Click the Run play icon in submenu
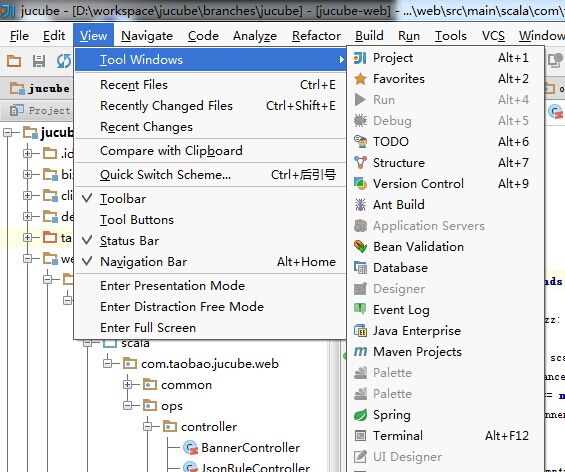This screenshot has width=565, height=472. pyautogui.click(x=360, y=99)
